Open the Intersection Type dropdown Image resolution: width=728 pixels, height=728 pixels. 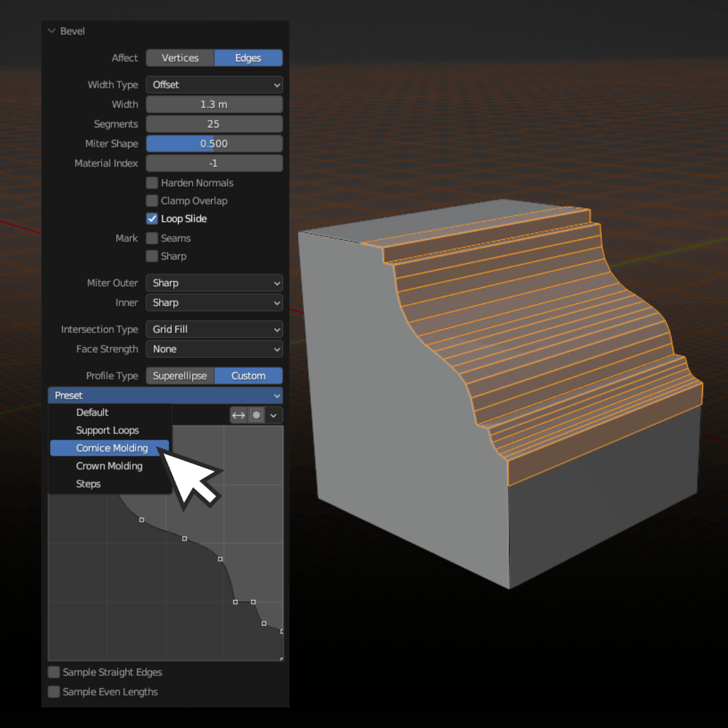[214, 330]
